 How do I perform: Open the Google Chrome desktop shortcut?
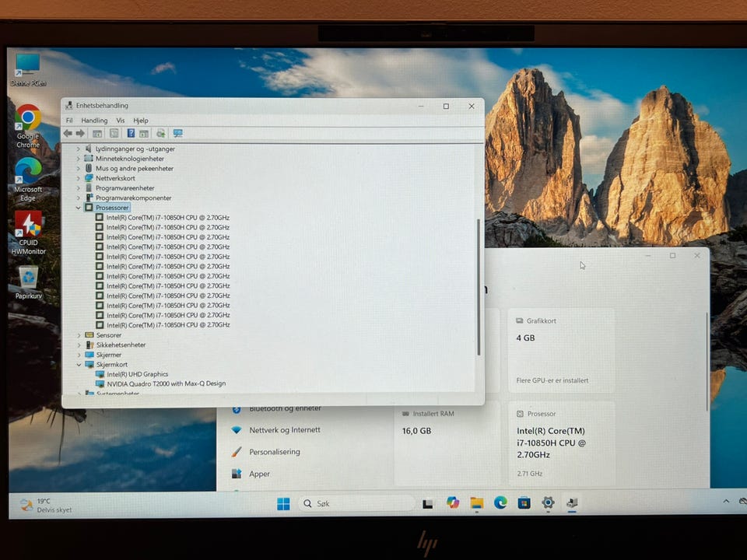tap(28, 127)
